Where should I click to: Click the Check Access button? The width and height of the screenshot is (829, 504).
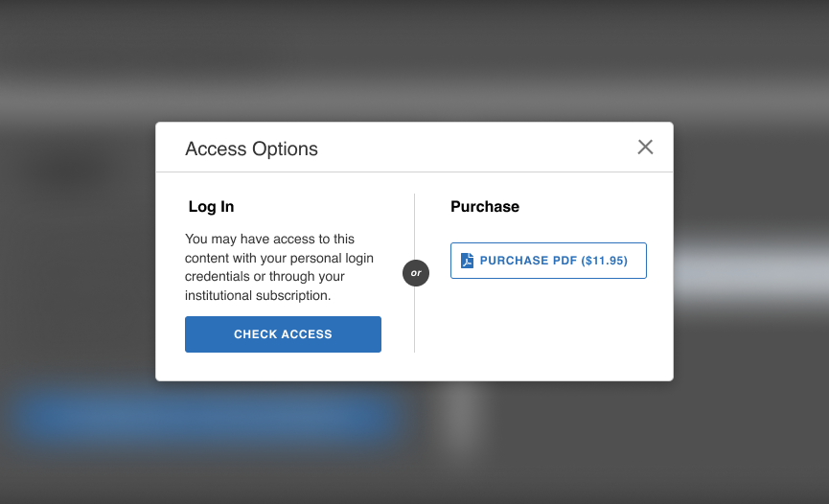(x=283, y=334)
